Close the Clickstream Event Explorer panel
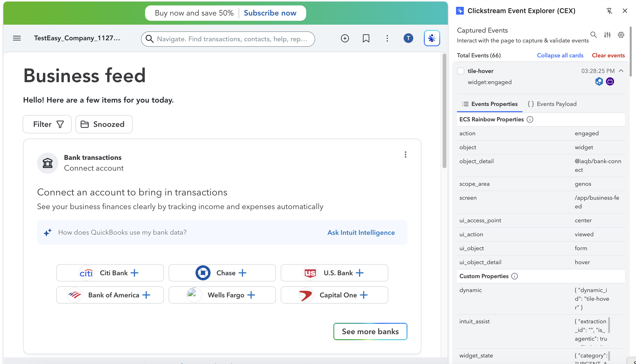This screenshot has width=636, height=364. coord(625,11)
